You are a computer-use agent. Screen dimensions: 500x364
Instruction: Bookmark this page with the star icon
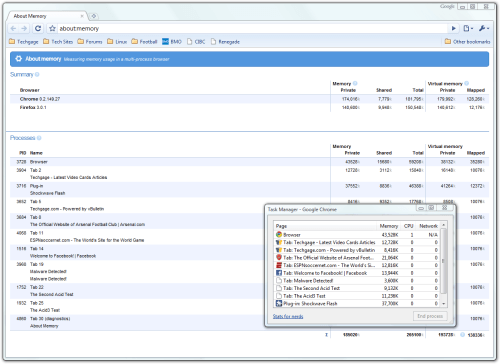[52, 29]
